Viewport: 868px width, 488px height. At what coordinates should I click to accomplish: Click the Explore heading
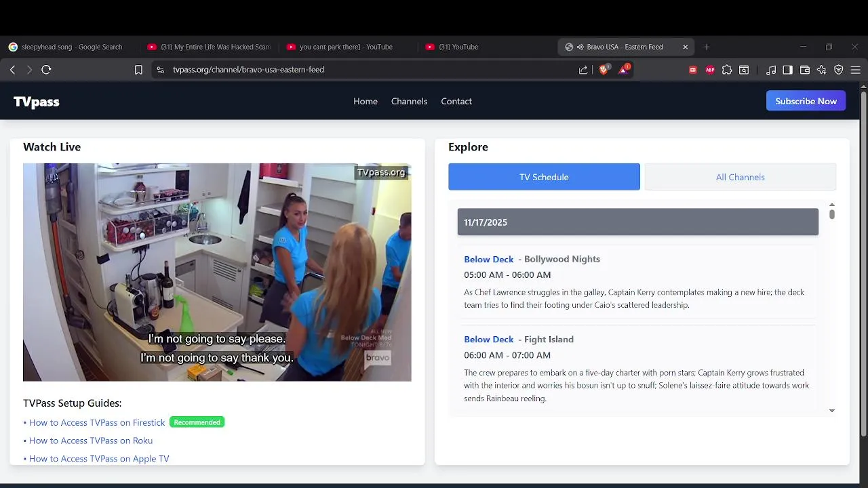(468, 147)
